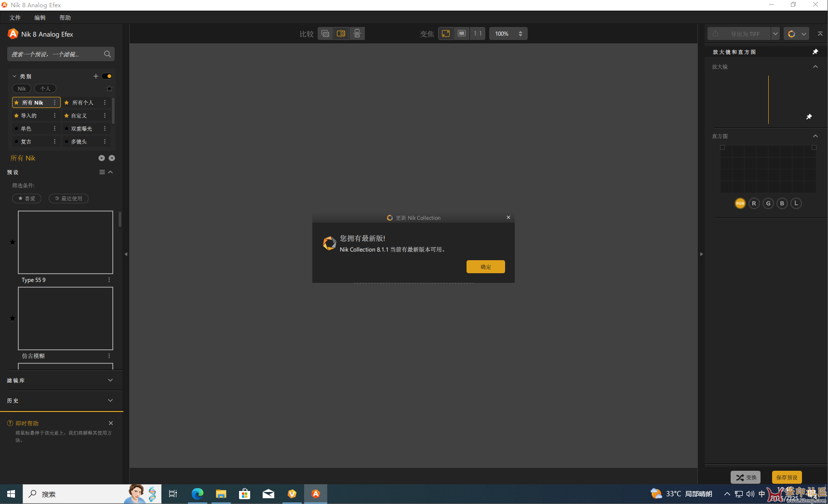Collapse the 放大镜 loupe section
This screenshot has width=828, height=504.
pyautogui.click(x=815, y=67)
